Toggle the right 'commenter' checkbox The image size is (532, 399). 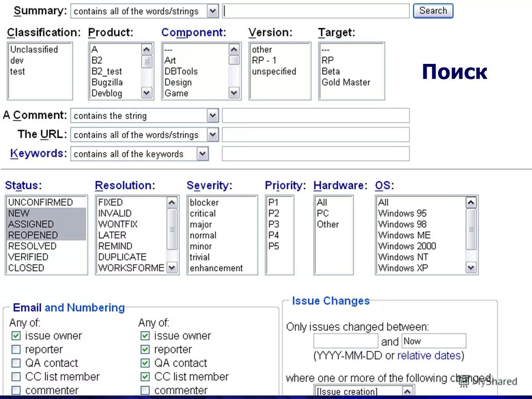click(145, 390)
